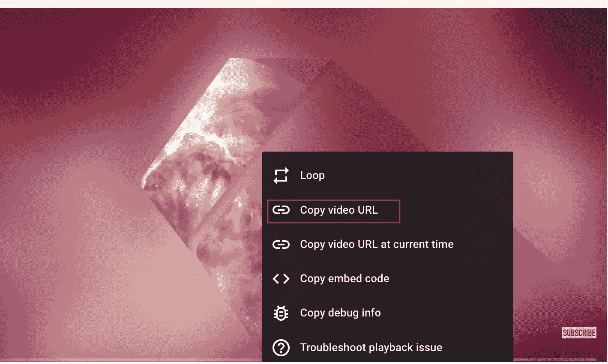Click the angle-brackets embed code icon
608x364 pixels.
(x=281, y=279)
